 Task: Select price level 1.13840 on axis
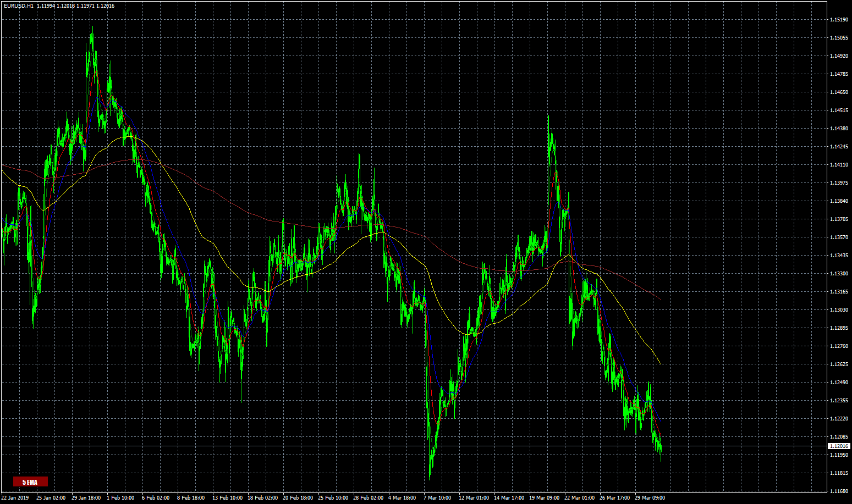pyautogui.click(x=838, y=201)
